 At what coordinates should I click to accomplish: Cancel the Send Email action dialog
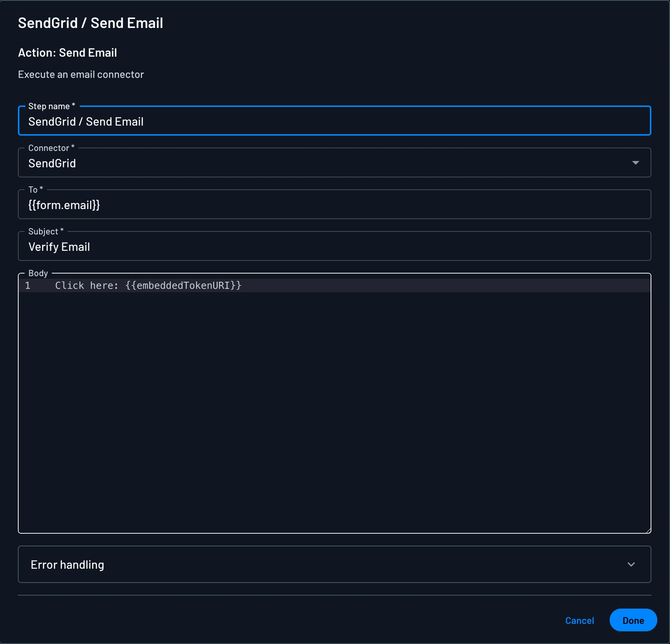(x=579, y=620)
